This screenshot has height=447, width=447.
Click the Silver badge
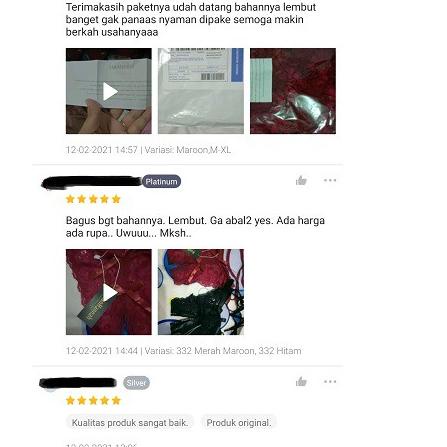click(x=136, y=383)
